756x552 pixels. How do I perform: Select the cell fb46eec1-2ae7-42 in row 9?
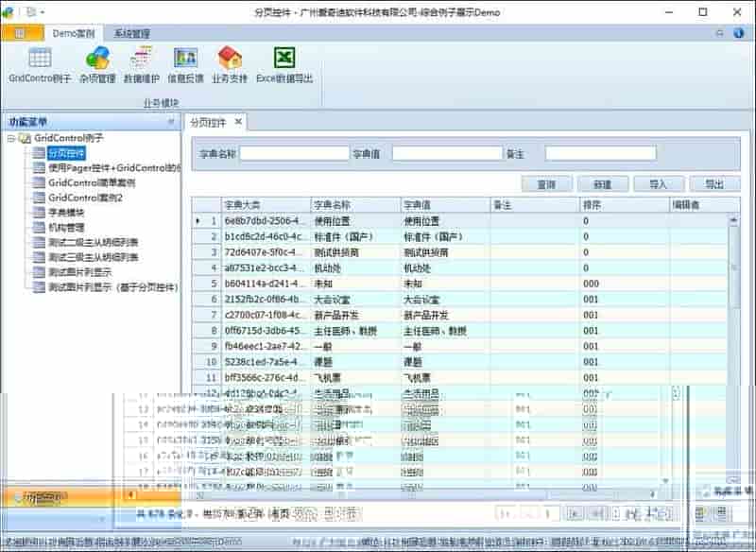pos(266,347)
